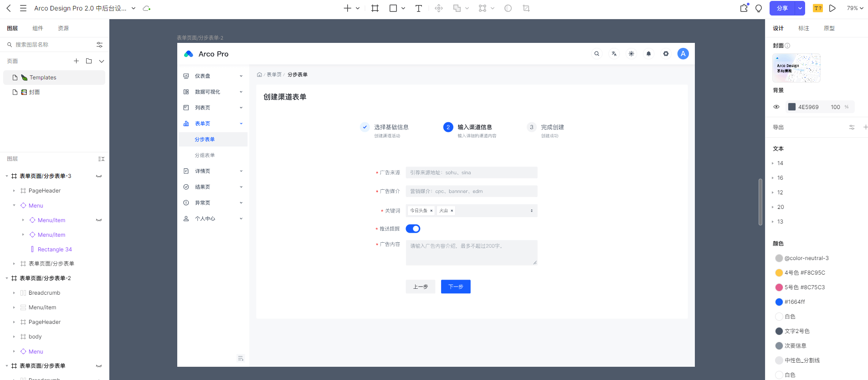
Task: Click the background color 4E5969 swatch
Action: click(792, 107)
